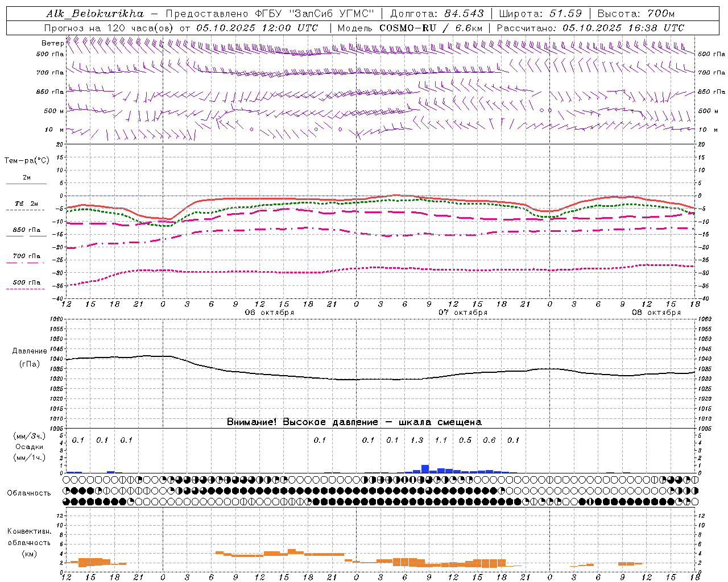Click the (гПа) unit label under Давление

pyautogui.click(x=29, y=364)
